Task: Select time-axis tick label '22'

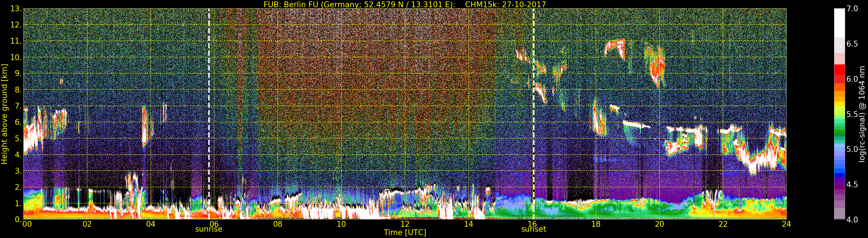Action: point(723,224)
